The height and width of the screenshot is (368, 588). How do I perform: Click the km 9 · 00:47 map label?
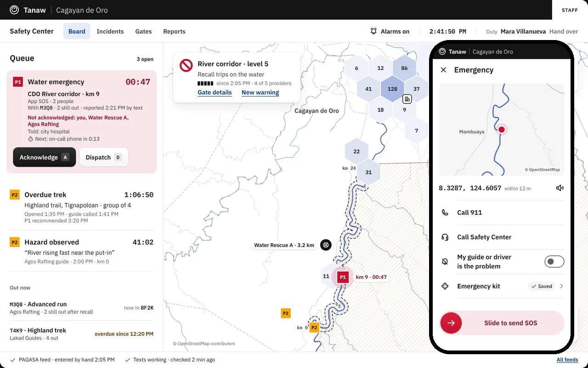point(371,277)
